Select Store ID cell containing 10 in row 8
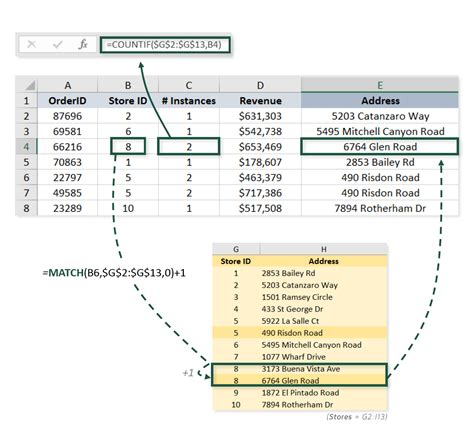 click(x=128, y=208)
